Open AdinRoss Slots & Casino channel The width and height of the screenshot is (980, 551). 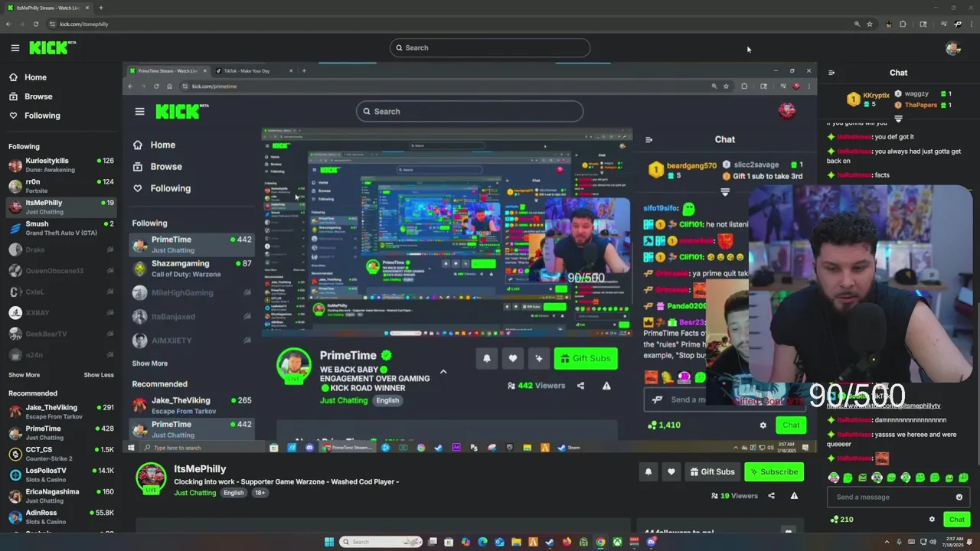pos(61,517)
